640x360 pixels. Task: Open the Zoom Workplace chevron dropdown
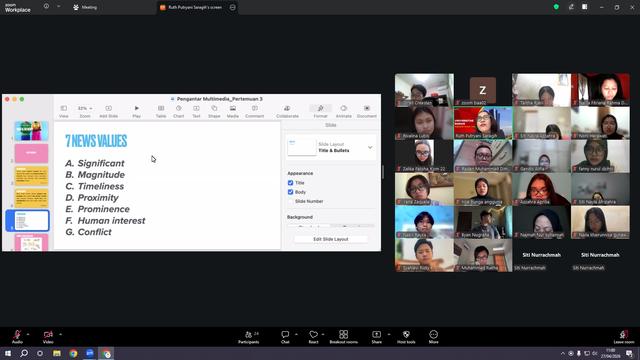click(58, 7)
